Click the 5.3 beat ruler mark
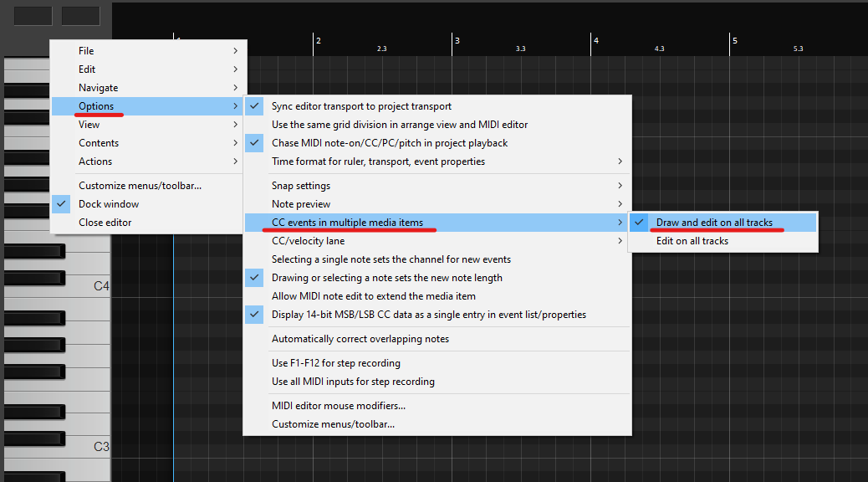Image resolution: width=868 pixels, height=482 pixels. click(x=798, y=49)
